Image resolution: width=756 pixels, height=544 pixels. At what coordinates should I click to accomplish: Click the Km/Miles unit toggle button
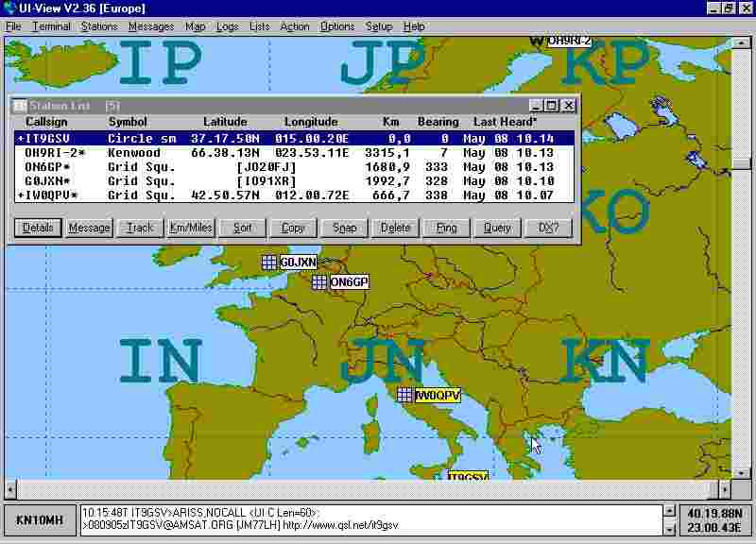(191, 228)
